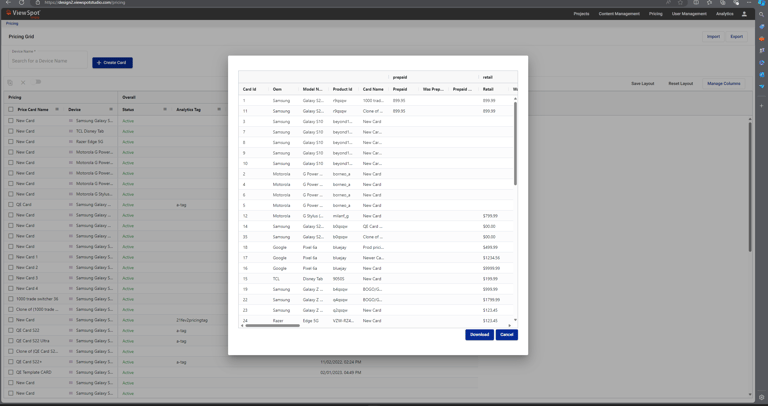Click the sidebar add plus icon
Screen dimensions: 768x406
(x=762, y=106)
